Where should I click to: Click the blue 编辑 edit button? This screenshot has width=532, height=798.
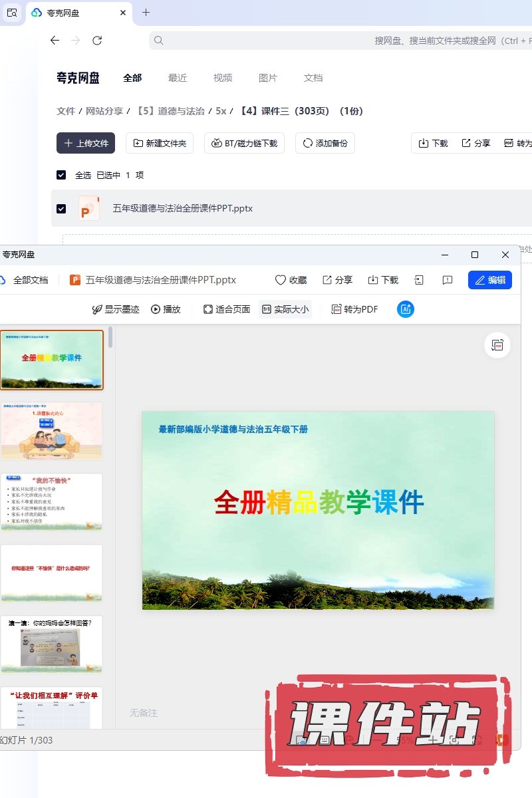489,280
